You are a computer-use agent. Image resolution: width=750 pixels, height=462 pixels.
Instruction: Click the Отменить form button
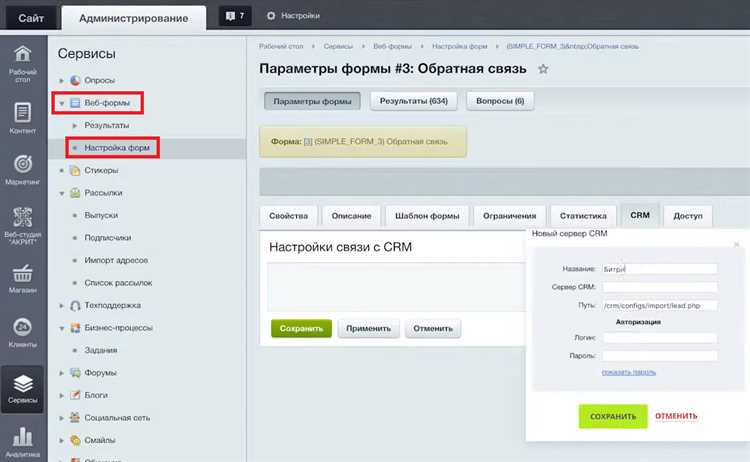pyautogui.click(x=433, y=329)
